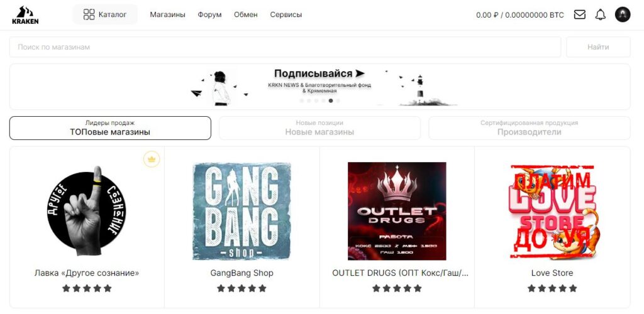
Task: Select the Обмен navigation link
Action: (x=246, y=14)
